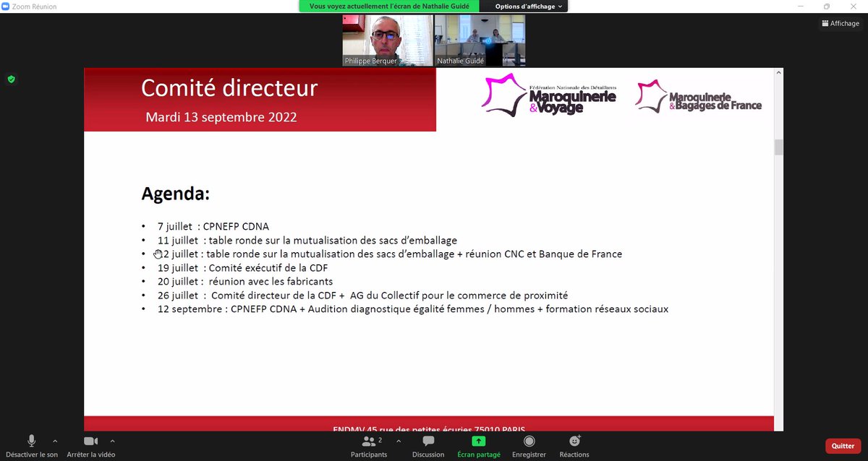Click the '12 septembre' CPNEFP CDNA line

click(x=413, y=309)
